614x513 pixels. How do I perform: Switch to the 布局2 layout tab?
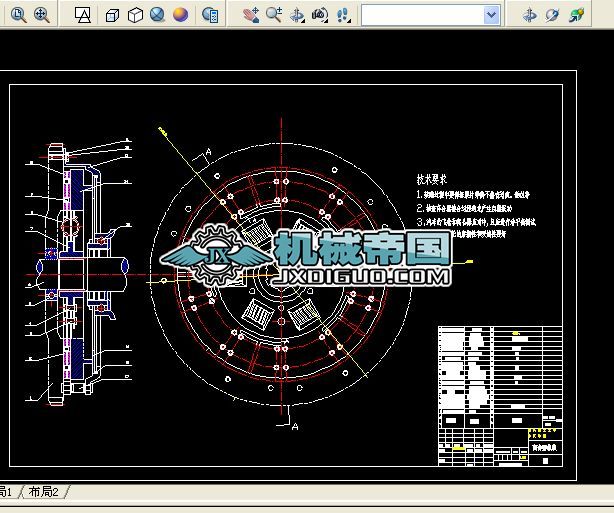(43, 491)
